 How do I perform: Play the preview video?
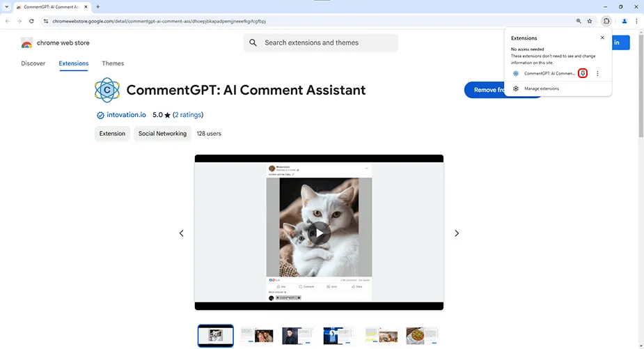click(x=319, y=233)
